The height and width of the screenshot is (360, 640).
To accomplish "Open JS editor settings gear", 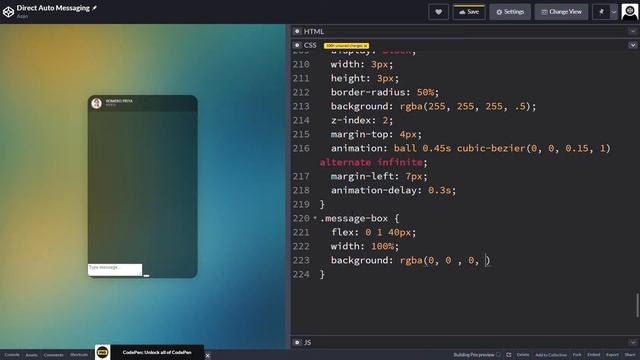I will 297,342.
